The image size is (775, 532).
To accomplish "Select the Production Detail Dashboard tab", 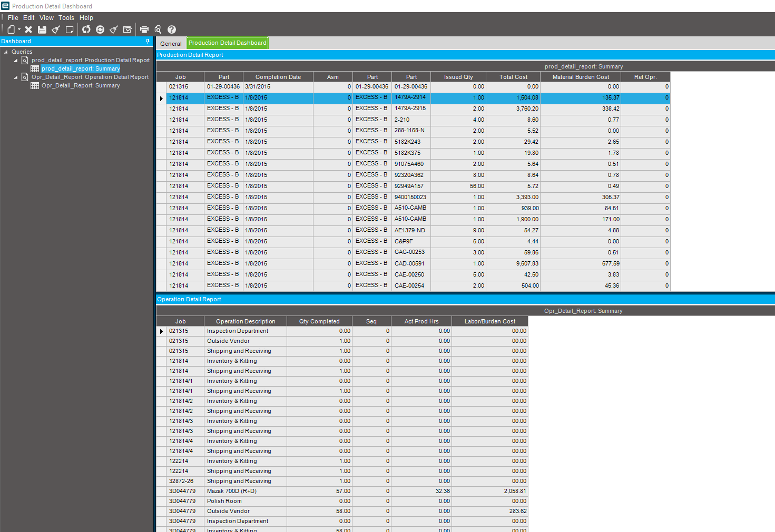I will (x=228, y=43).
